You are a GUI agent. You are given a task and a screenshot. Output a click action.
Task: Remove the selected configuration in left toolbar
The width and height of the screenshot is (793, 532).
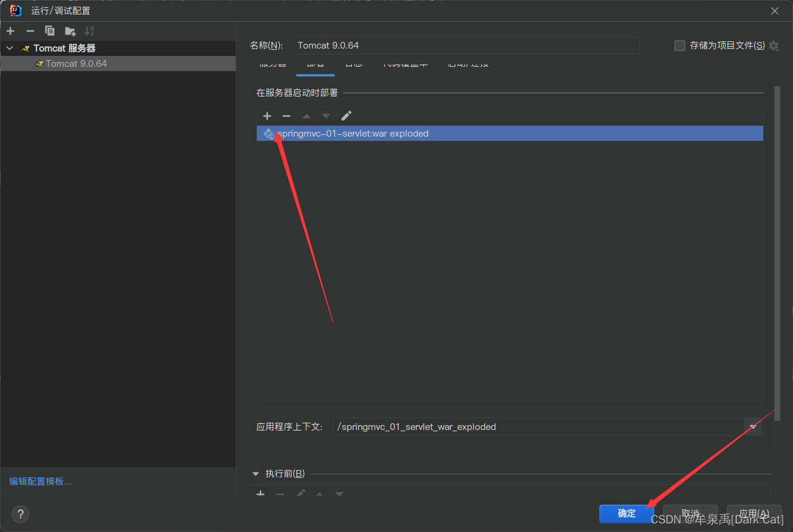30,31
